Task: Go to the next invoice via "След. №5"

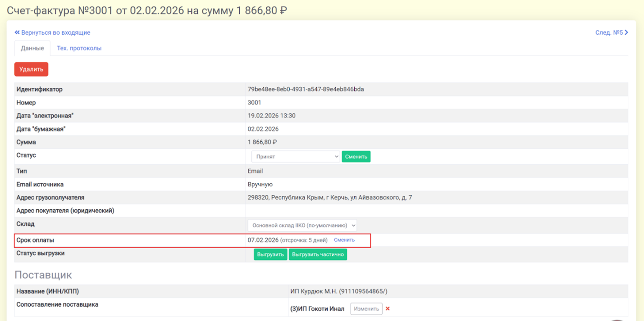Action: click(609, 32)
